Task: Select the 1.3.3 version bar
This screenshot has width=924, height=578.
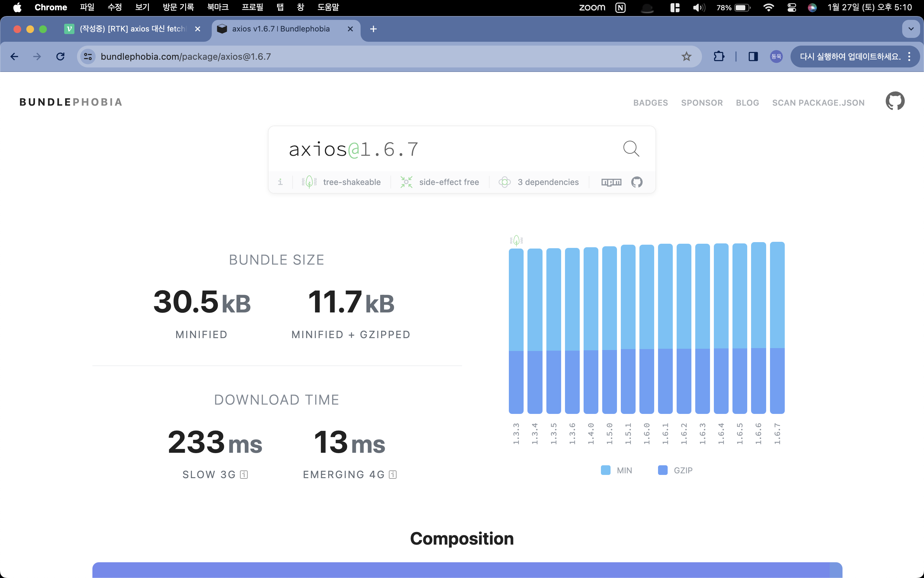Action: [516, 331]
